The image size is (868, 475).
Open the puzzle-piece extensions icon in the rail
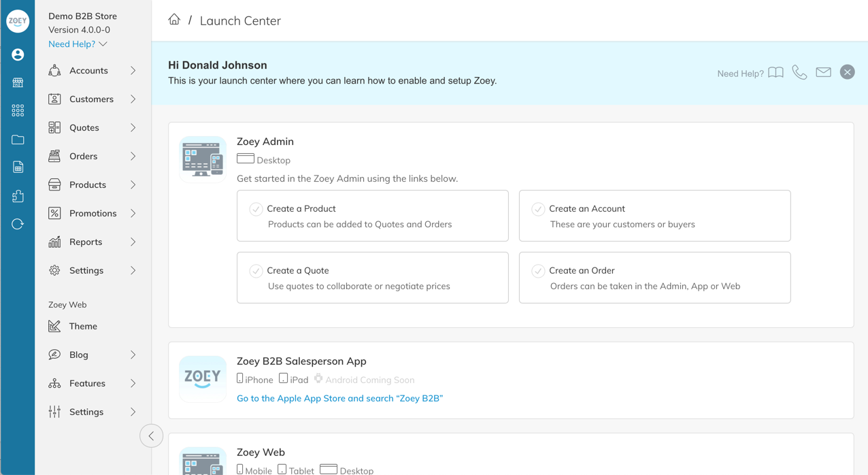(18, 196)
